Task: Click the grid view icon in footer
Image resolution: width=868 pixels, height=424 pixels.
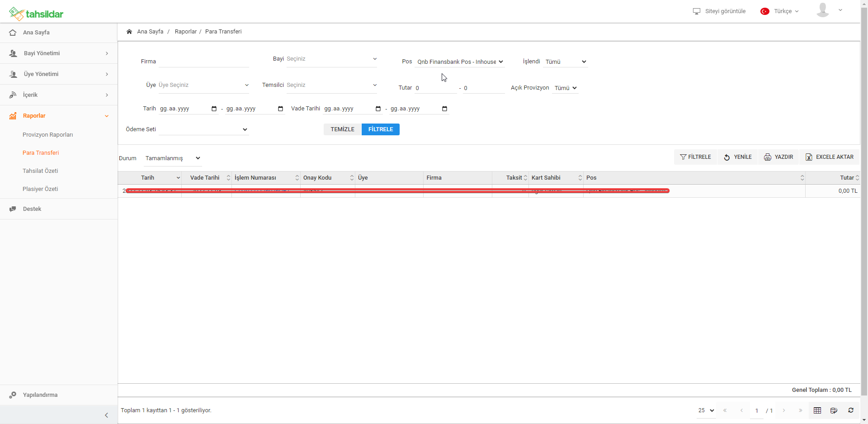Action: pyautogui.click(x=817, y=410)
